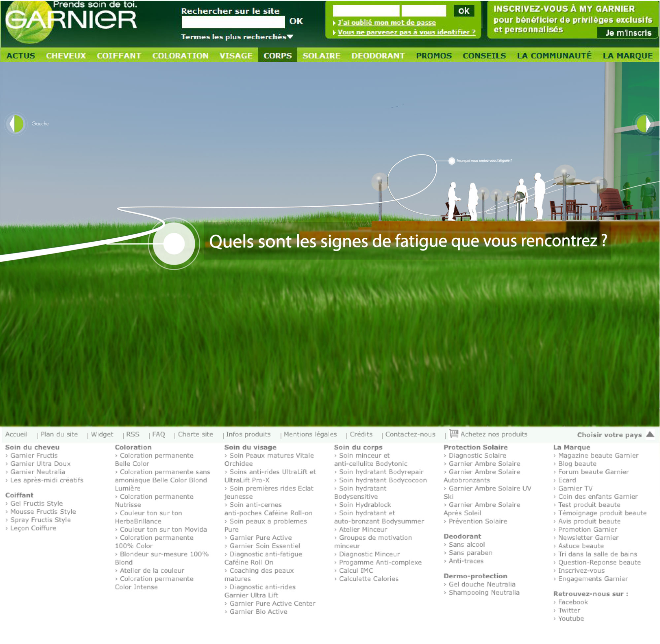Click the Accueil footer link
Screen dimensions: 660x644
click(16, 434)
